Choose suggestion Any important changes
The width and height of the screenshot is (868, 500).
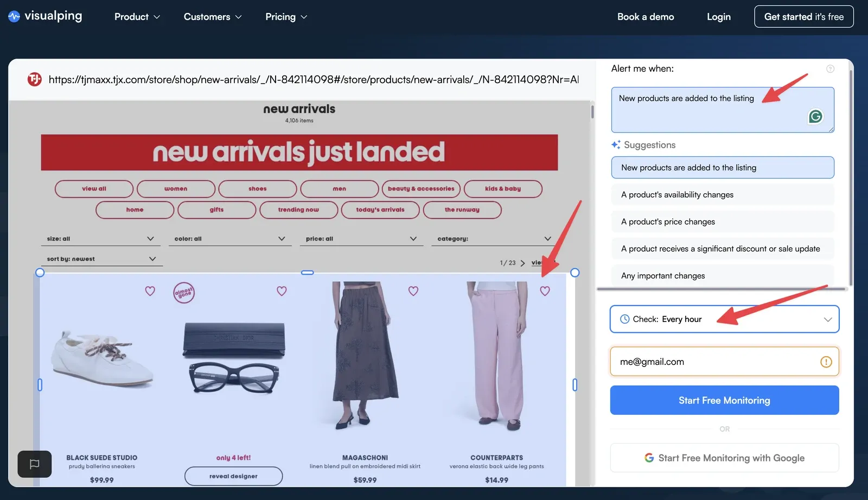[723, 276]
